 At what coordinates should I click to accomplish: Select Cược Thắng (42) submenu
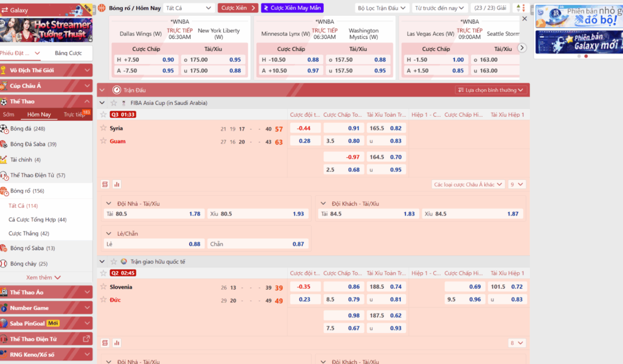pos(29,233)
